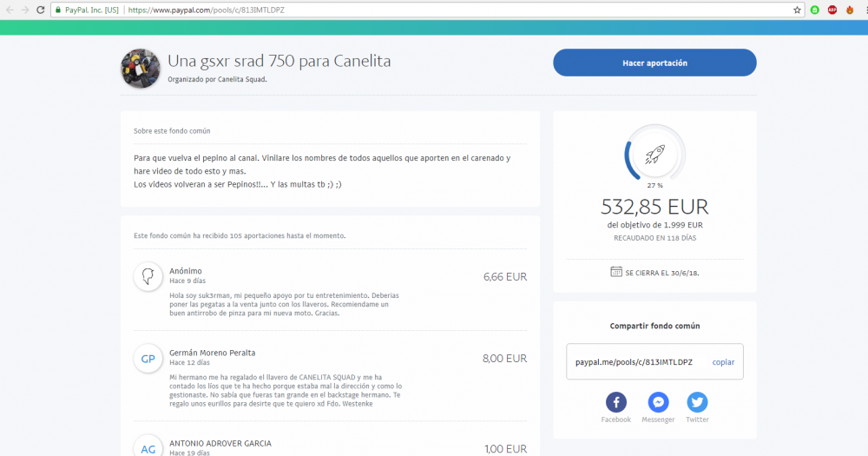The image size is (868, 456).
Task: Share the pool on Twitter
Action: pos(697,402)
